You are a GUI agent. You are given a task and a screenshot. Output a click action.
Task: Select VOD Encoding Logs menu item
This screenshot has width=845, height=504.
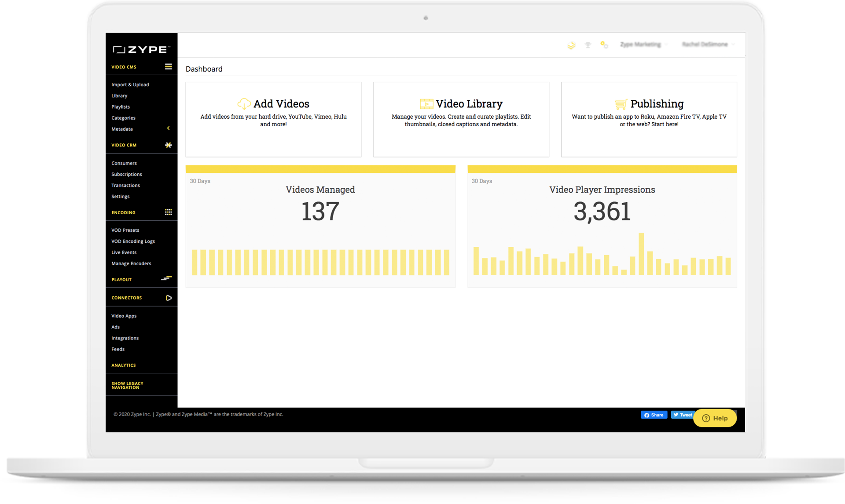tap(133, 241)
